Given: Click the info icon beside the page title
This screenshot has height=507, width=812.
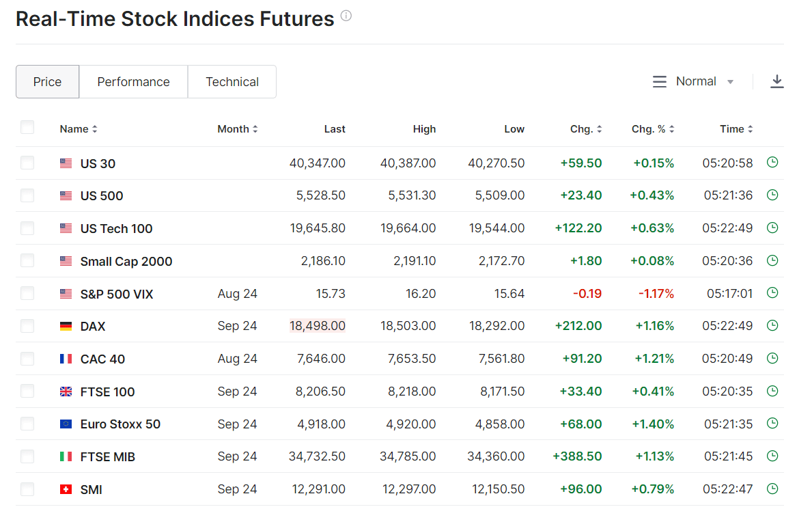Looking at the screenshot, I should [346, 16].
